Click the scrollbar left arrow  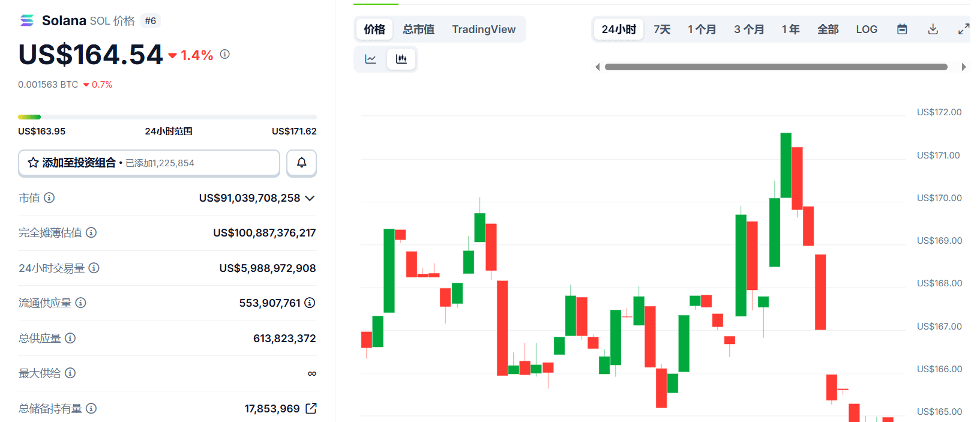(x=597, y=67)
